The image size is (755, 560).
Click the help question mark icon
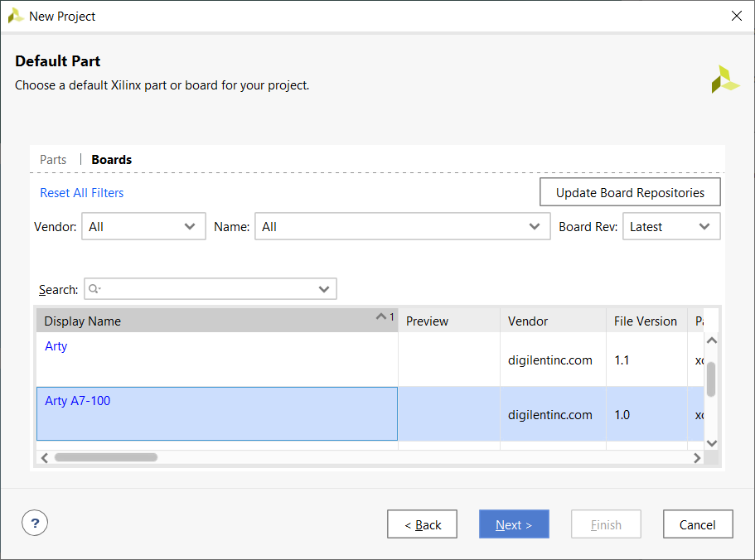tap(35, 523)
